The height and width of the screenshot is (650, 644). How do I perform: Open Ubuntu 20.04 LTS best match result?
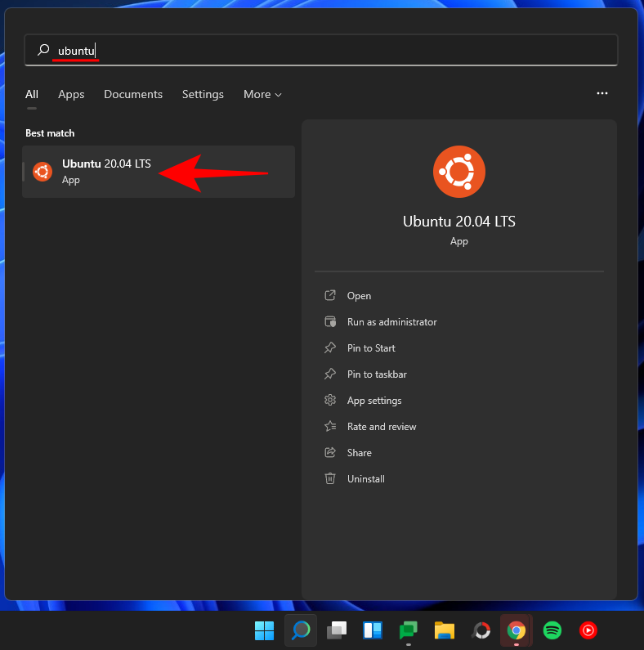pos(106,171)
